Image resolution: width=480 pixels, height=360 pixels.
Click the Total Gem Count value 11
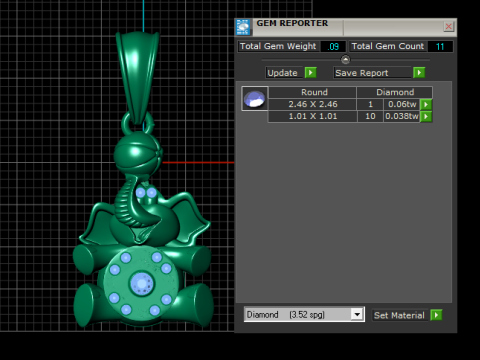(440, 46)
